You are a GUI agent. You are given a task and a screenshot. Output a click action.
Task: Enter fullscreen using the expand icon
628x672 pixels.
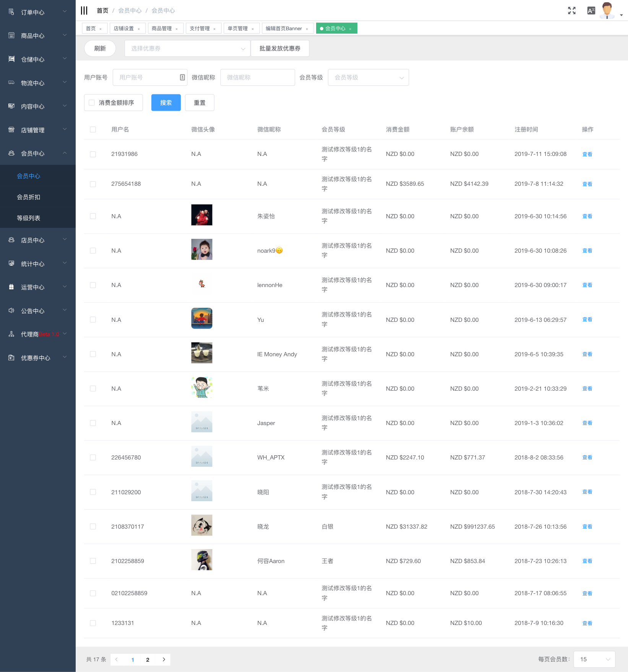(x=571, y=11)
